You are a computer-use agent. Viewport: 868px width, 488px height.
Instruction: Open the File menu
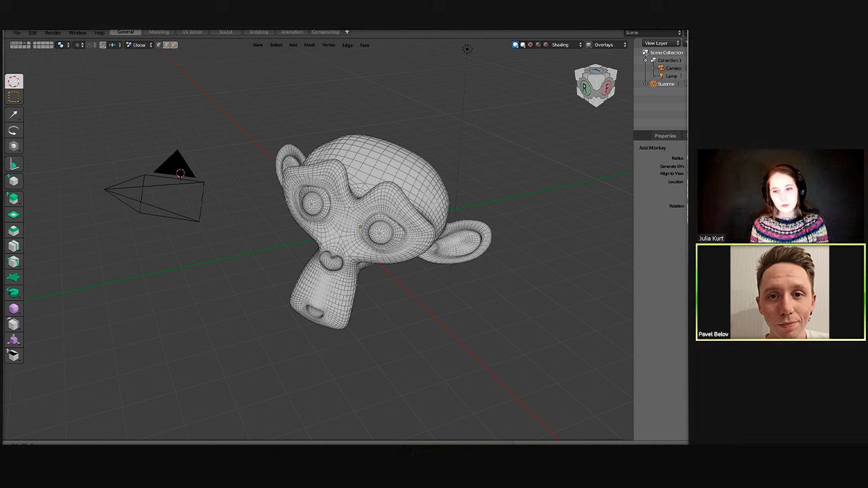pos(16,33)
